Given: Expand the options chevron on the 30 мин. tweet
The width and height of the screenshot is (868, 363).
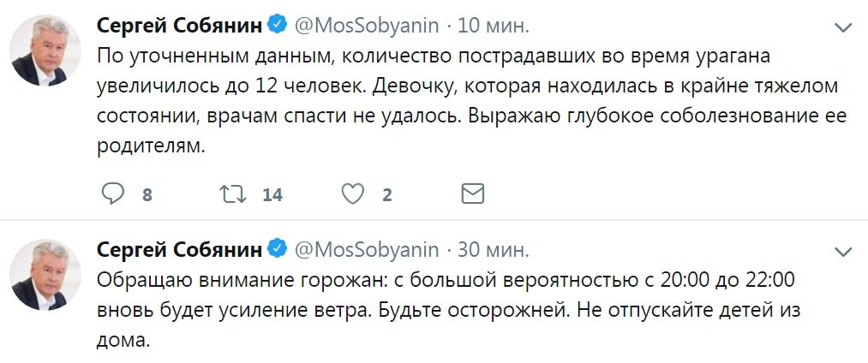Looking at the screenshot, I should click(x=844, y=251).
